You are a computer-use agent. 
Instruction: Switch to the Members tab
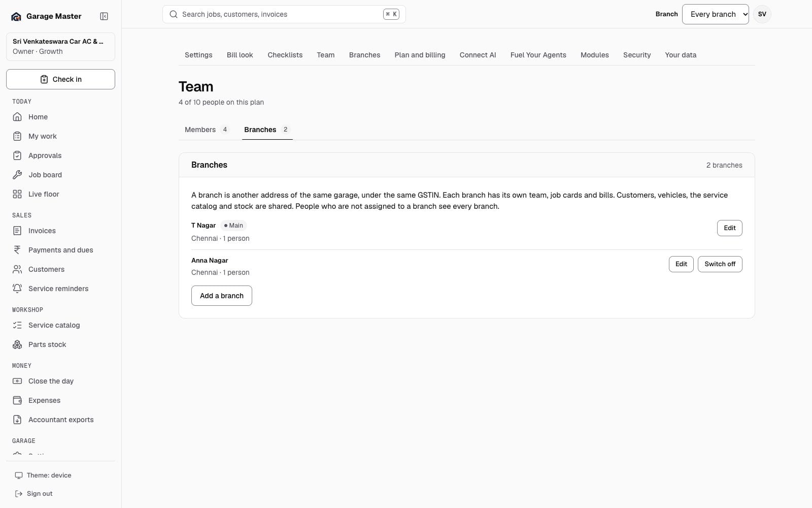click(x=207, y=130)
